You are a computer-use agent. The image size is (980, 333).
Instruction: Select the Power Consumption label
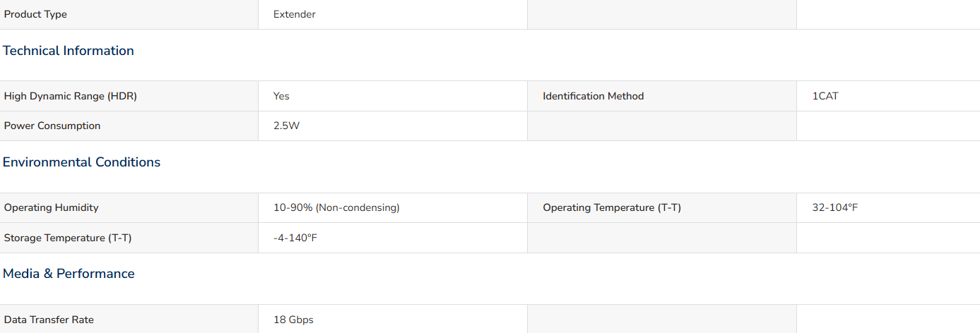coord(52,126)
